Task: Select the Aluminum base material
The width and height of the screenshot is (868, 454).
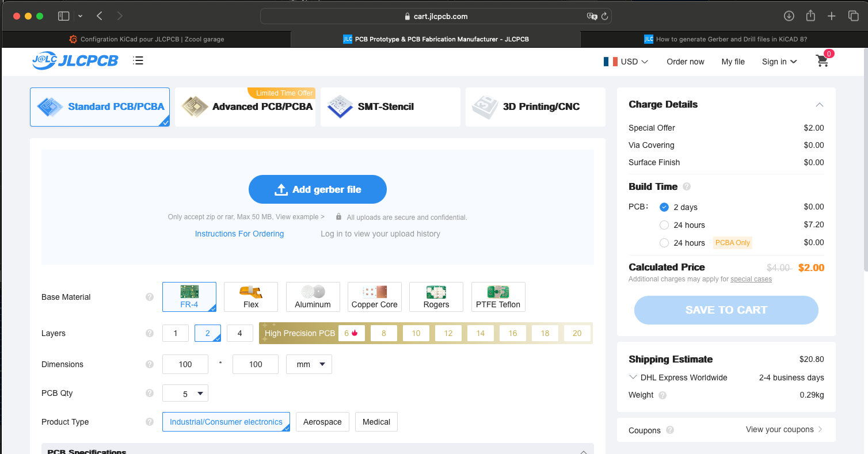Action: pos(313,297)
